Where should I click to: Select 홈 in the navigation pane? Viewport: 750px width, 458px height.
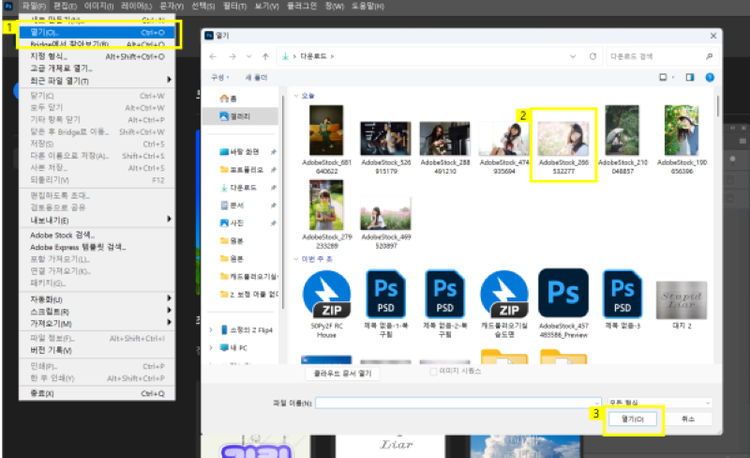pos(228,98)
